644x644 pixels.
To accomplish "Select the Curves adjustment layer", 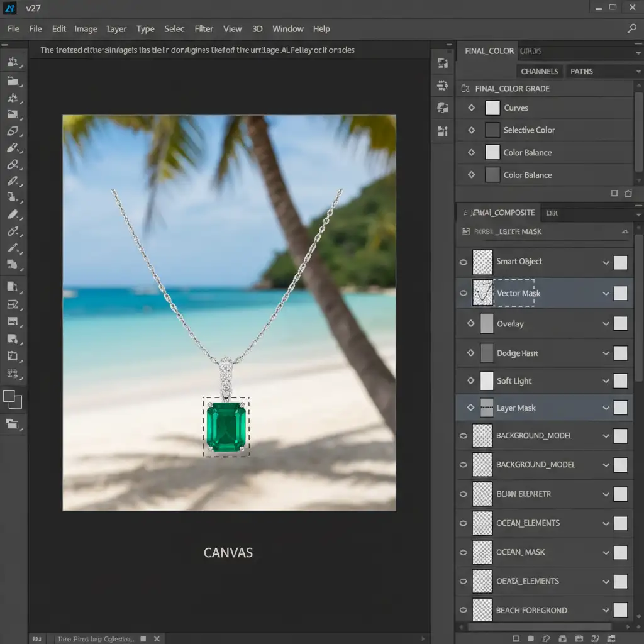I will 516,108.
